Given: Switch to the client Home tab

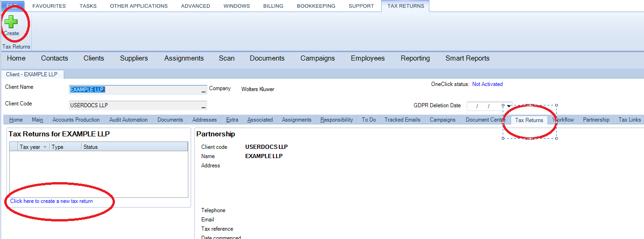Looking at the screenshot, I should click(16, 120).
